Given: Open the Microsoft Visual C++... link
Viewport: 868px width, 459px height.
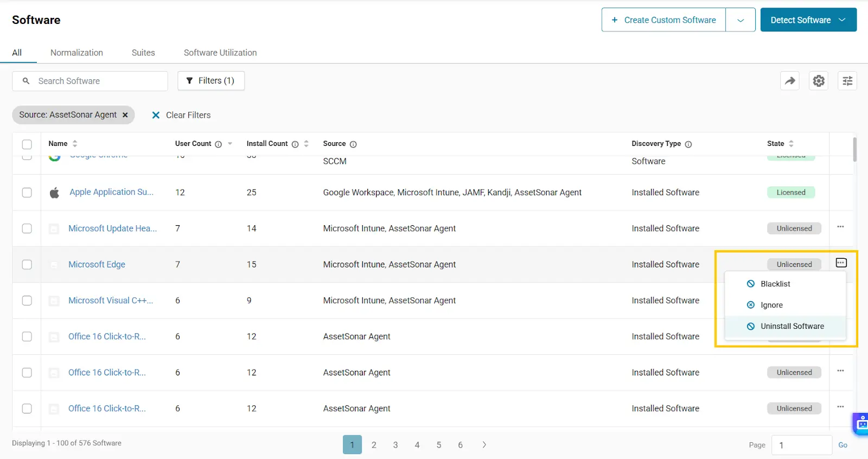Looking at the screenshot, I should click(111, 301).
